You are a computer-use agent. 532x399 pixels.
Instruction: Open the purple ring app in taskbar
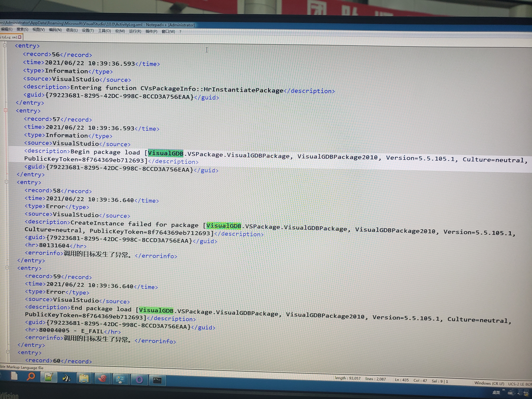pyautogui.click(x=139, y=380)
